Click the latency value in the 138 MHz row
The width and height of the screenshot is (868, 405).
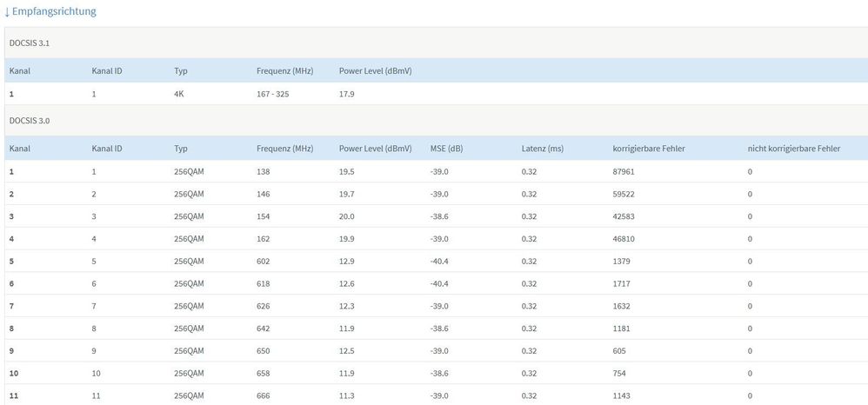click(x=529, y=171)
